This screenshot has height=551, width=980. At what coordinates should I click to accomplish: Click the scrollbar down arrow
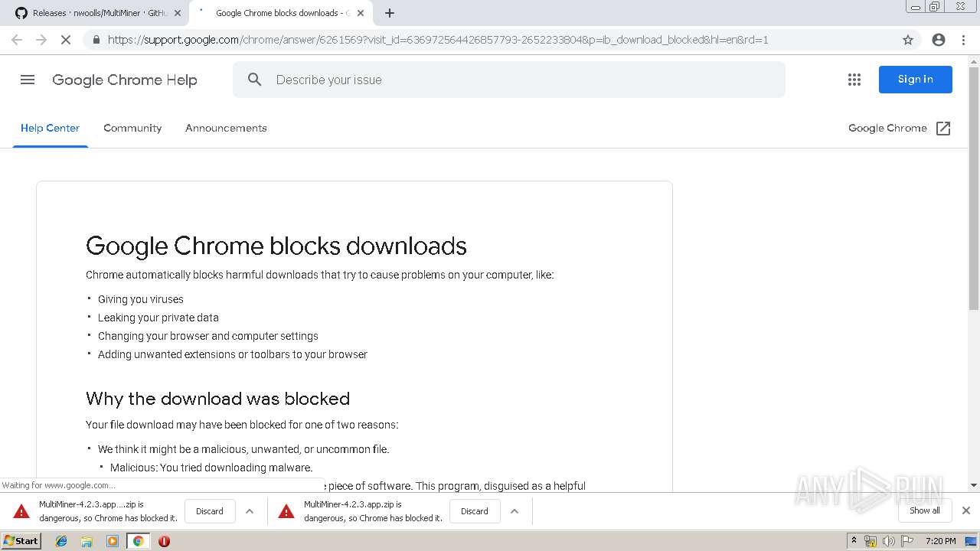pyautogui.click(x=974, y=485)
